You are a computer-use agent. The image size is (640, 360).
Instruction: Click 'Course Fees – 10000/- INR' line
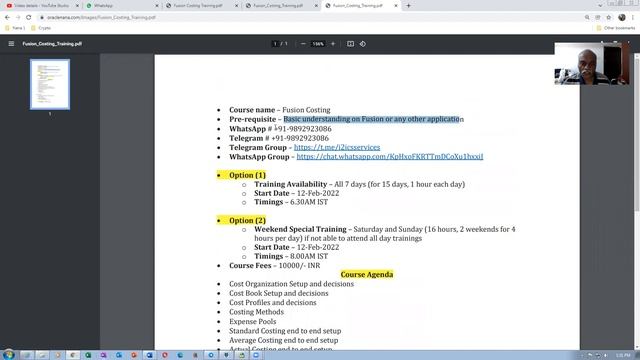click(x=274, y=266)
